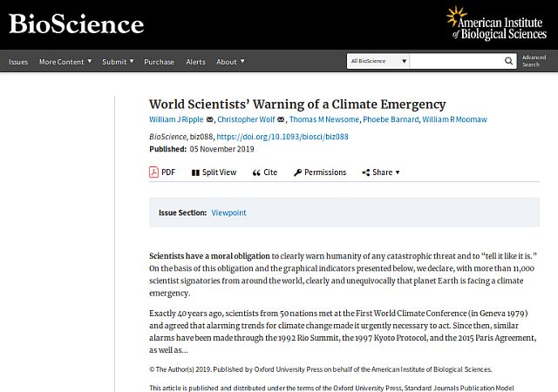Image resolution: width=558 pixels, height=392 pixels.
Task: Click the Permissions key icon
Action: (x=297, y=172)
